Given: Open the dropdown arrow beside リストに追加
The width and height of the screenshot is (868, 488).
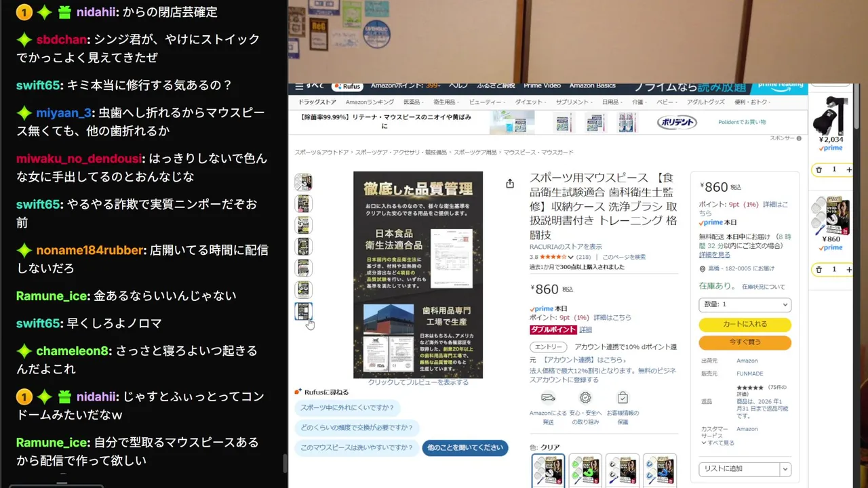Looking at the screenshot, I should (x=785, y=469).
